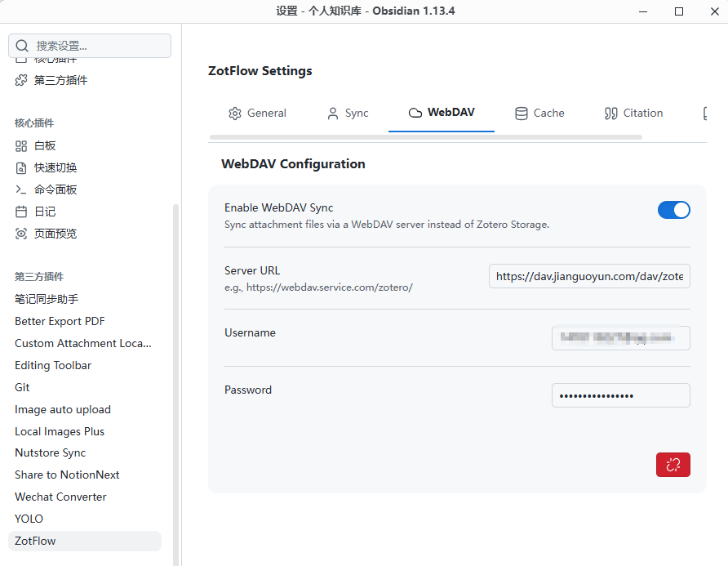Screen dimensions: 728x566
Task: Click the puzzle icon beside 第三方插件
Action: pos(21,80)
